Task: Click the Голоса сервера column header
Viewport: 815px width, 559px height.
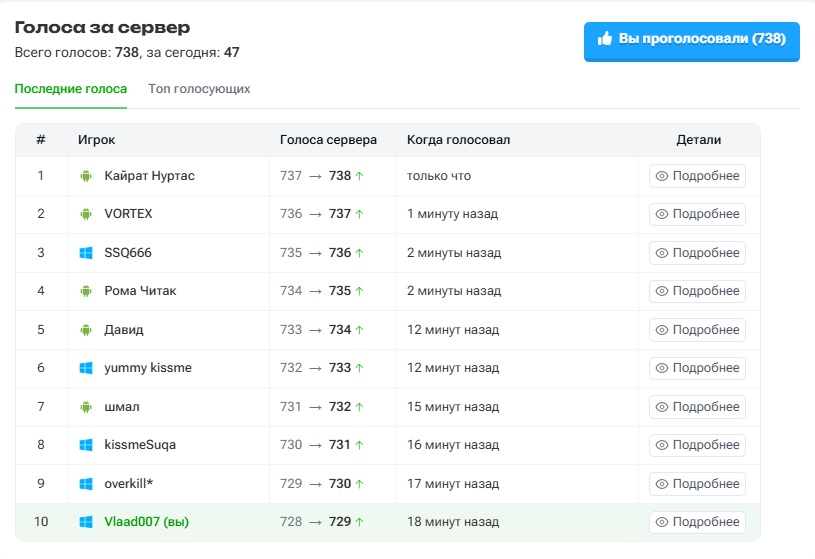Action: coord(328,140)
